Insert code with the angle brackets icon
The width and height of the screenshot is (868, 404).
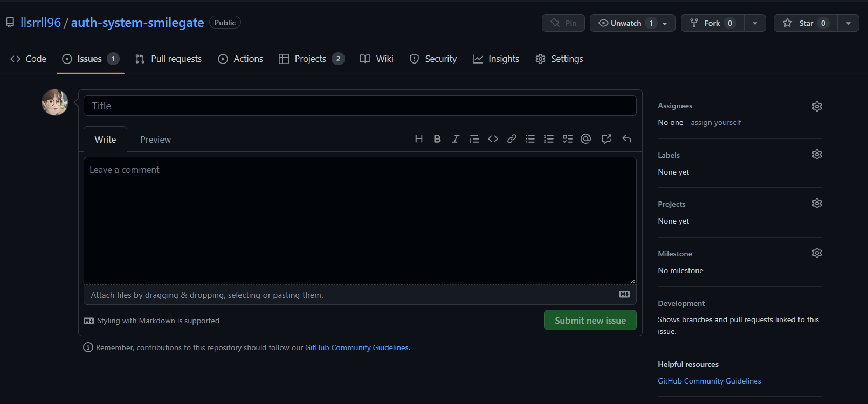point(493,139)
